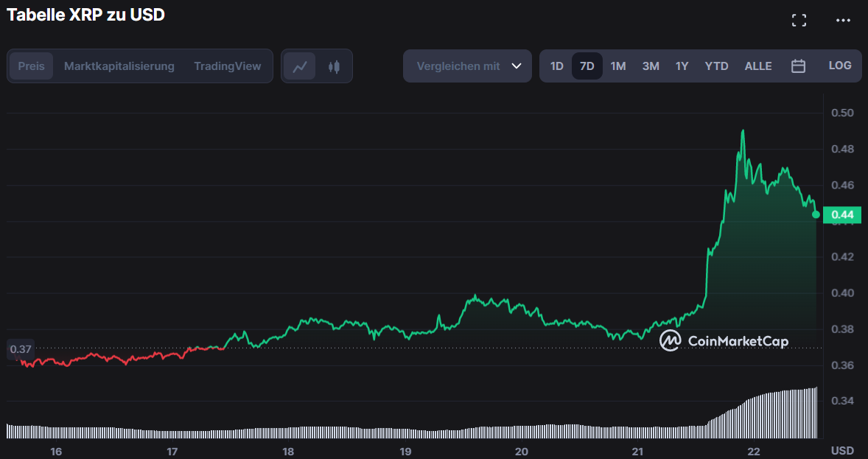The image size is (868, 459).
Task: Switch to the YTD view
Action: (715, 66)
